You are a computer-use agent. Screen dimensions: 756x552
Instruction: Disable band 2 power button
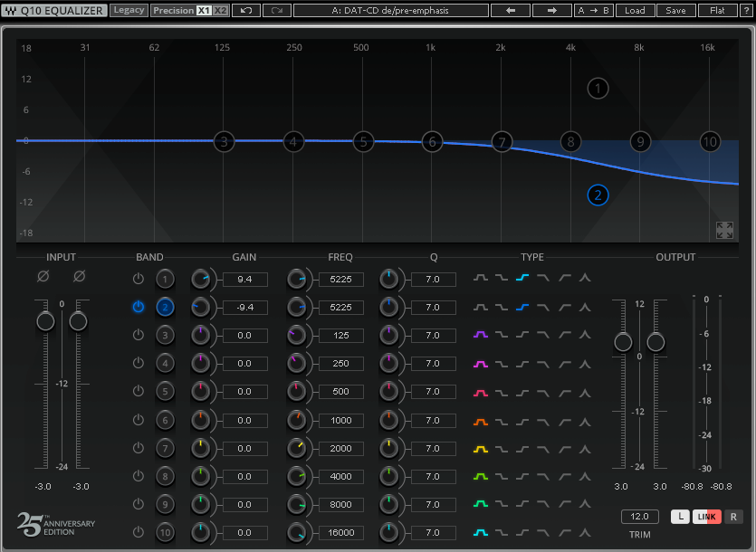139,307
